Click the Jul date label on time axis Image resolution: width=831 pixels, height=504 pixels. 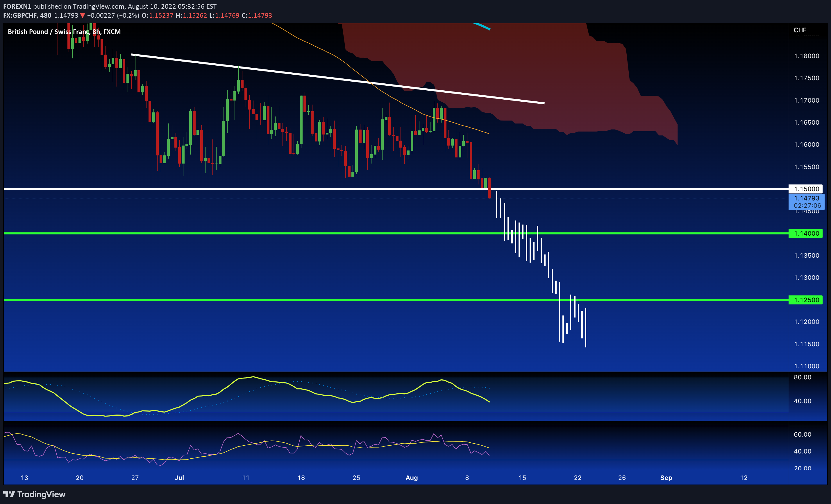click(179, 478)
